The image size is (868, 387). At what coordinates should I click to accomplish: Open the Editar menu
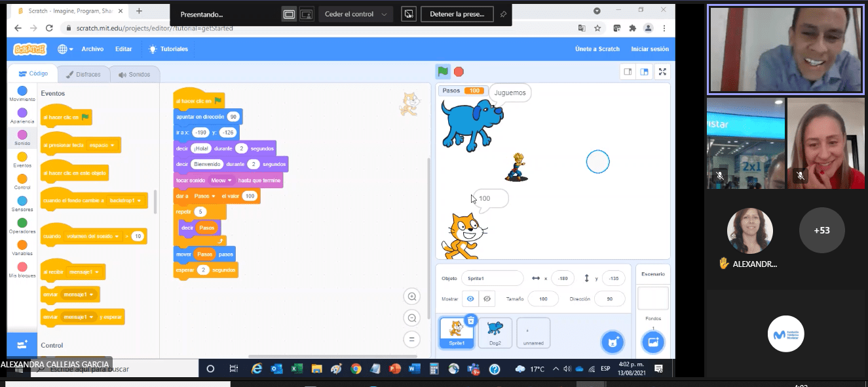(123, 49)
